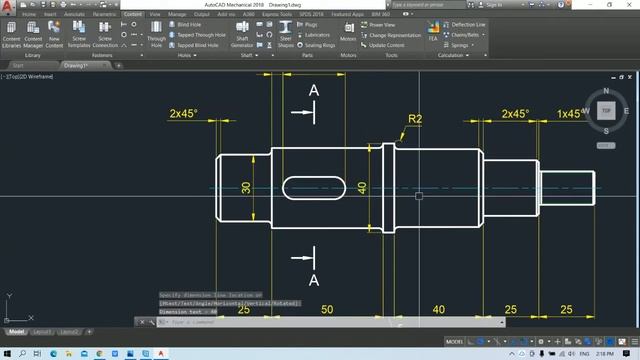Image resolution: width=640 pixels, height=360 pixels.
Task: Toggle the workspace icon right of plus sign
Action: click(568, 342)
